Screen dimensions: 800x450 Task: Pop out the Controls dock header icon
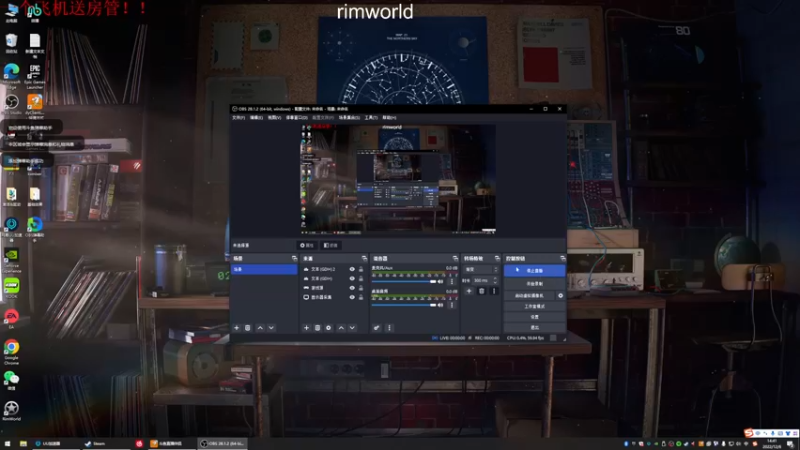coord(562,259)
